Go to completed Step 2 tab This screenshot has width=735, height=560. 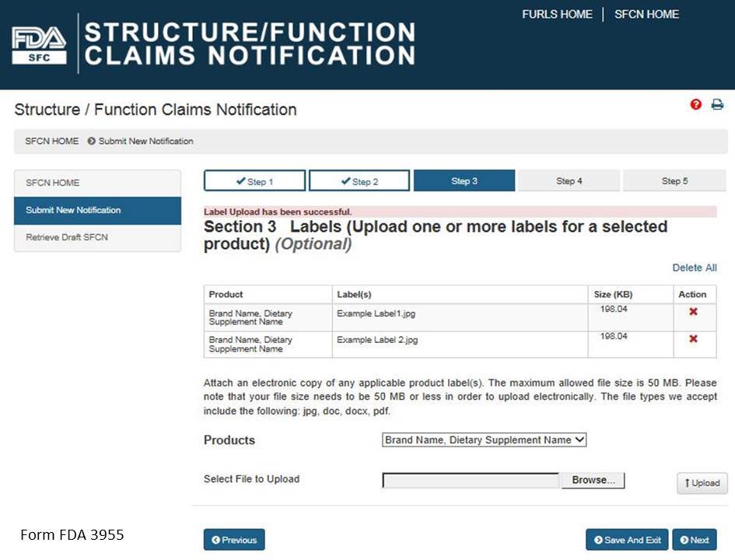tap(359, 181)
